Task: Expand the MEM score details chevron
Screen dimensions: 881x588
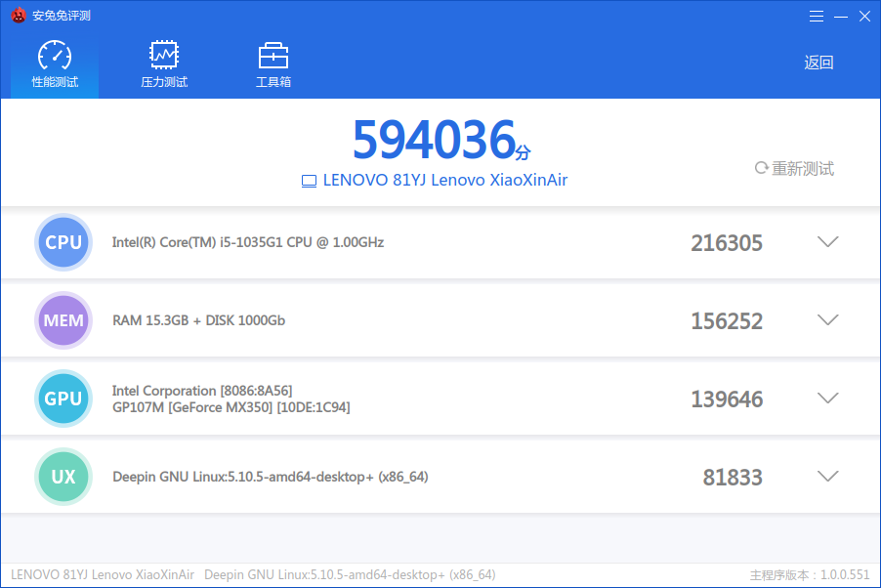Action: 827,319
